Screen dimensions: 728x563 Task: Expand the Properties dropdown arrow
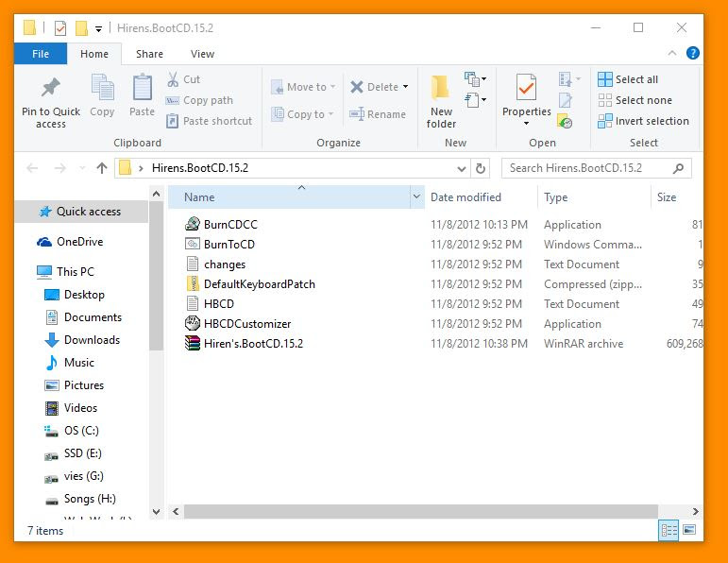pyautogui.click(x=526, y=124)
